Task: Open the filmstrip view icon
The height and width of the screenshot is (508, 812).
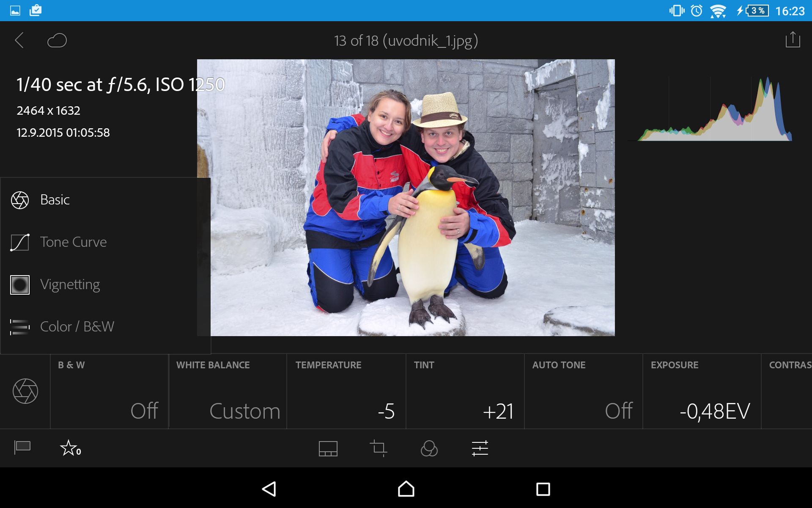Action: (x=328, y=448)
